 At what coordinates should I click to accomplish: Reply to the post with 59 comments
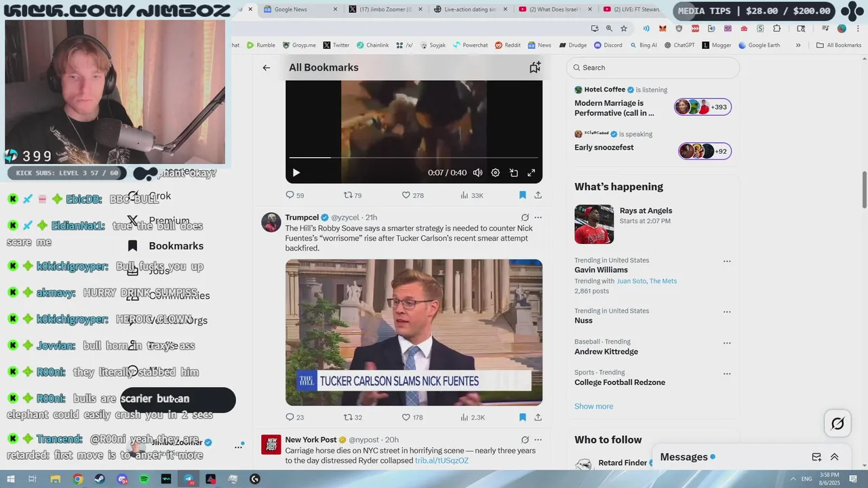(x=294, y=195)
